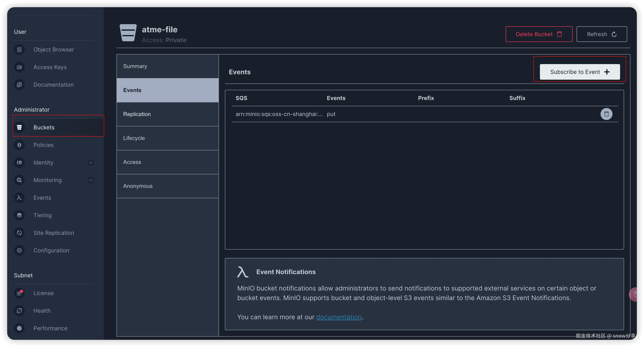
Task: Open Performance menu item
Action: point(54,328)
